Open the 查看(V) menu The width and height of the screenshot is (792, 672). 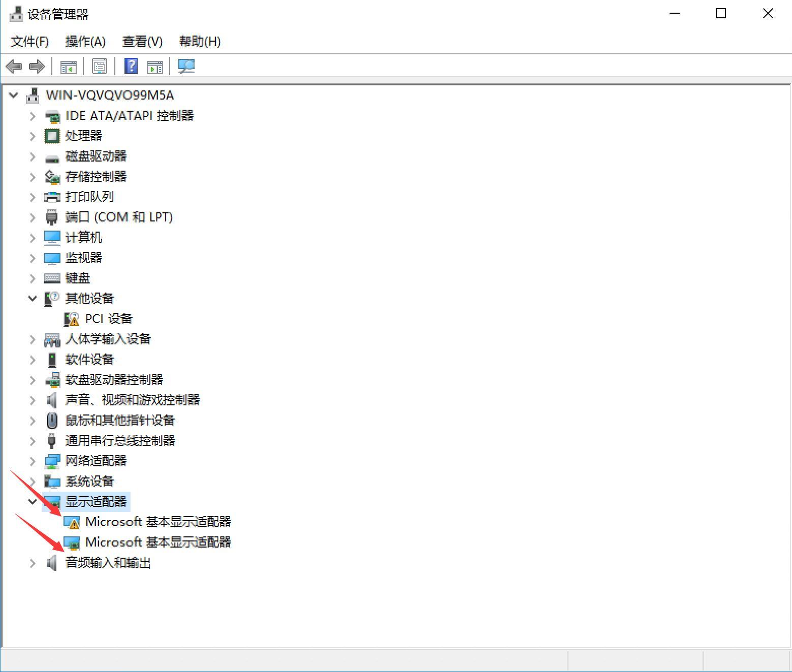142,42
